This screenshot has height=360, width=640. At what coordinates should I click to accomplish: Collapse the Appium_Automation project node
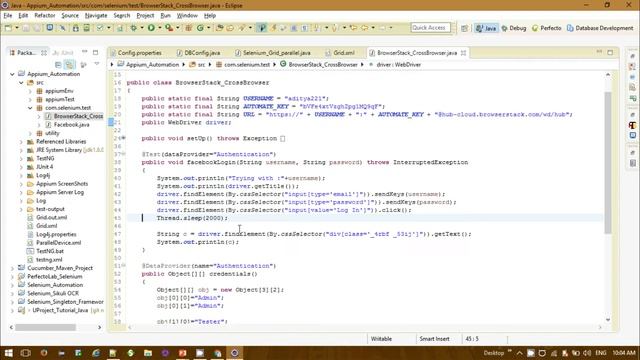tap(12, 74)
